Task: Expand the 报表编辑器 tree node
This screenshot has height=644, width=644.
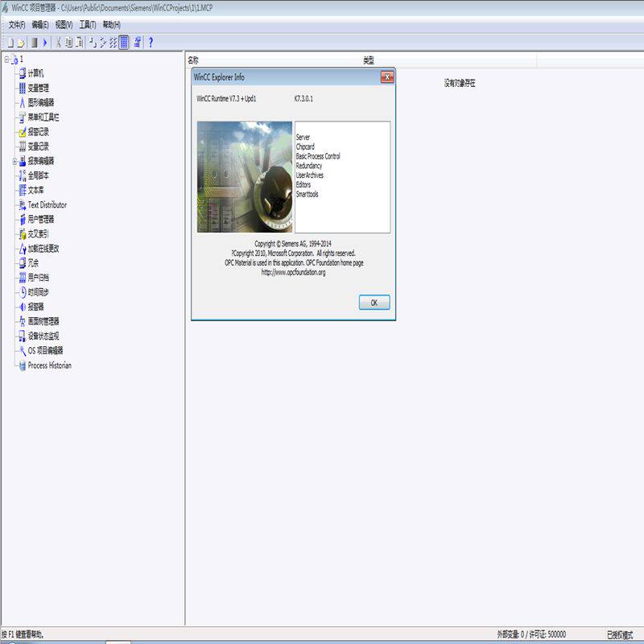Action: click(14, 162)
